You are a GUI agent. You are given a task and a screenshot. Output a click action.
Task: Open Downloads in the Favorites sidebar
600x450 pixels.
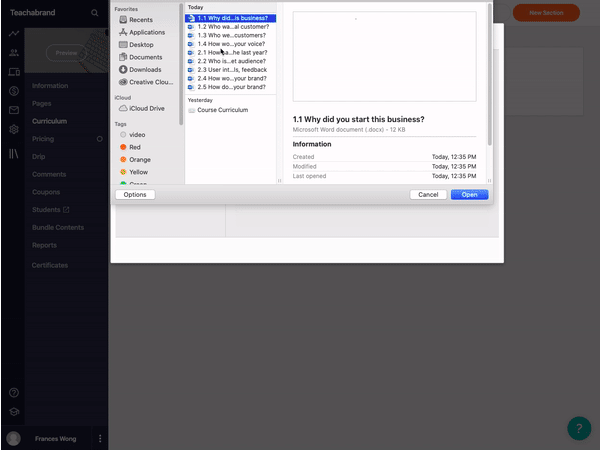pyautogui.click(x=140, y=69)
